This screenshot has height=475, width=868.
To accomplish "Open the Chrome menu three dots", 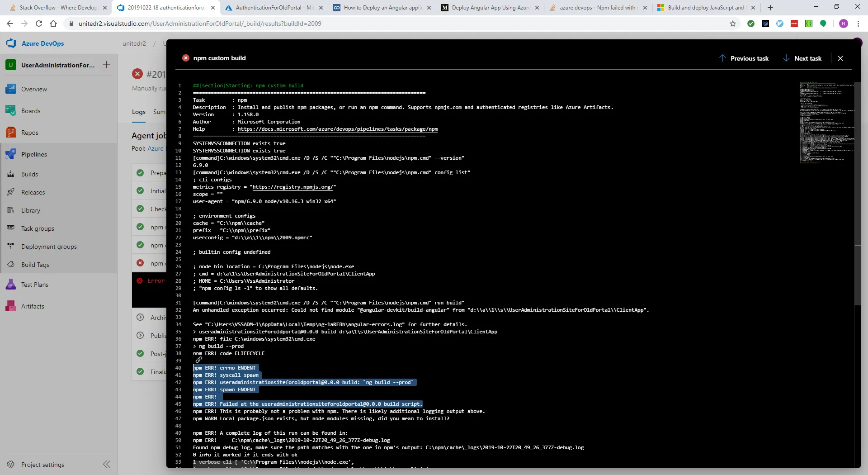I will 858,24.
